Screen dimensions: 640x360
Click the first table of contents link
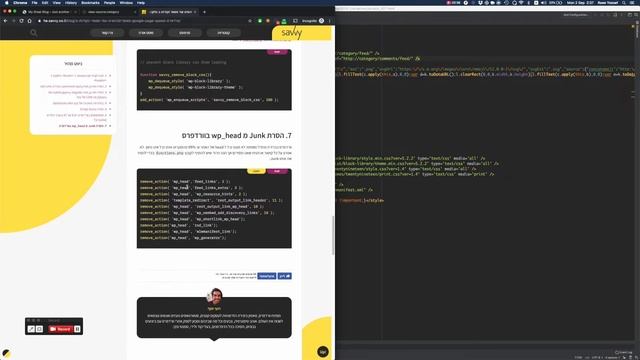point(78,78)
